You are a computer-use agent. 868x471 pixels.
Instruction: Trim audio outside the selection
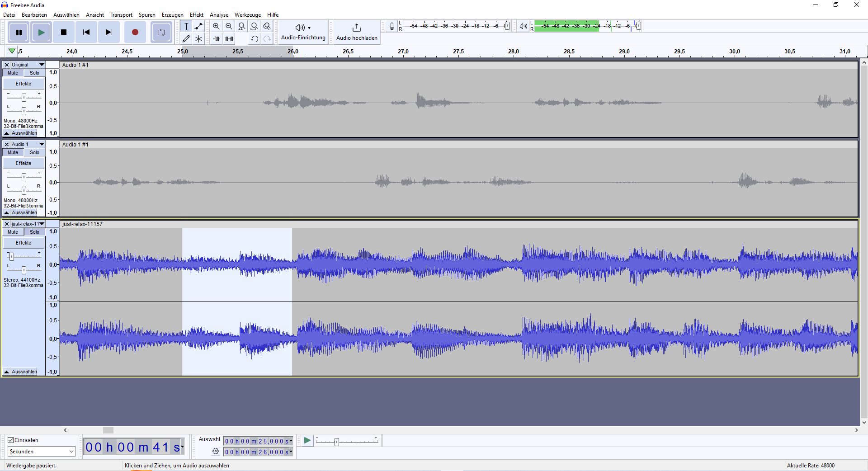pyautogui.click(x=217, y=39)
